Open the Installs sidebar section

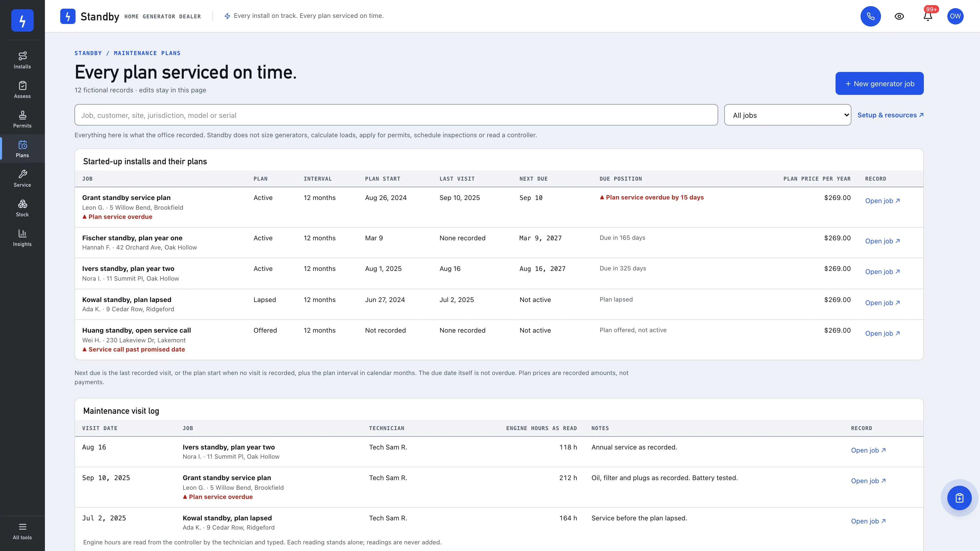[x=22, y=60]
